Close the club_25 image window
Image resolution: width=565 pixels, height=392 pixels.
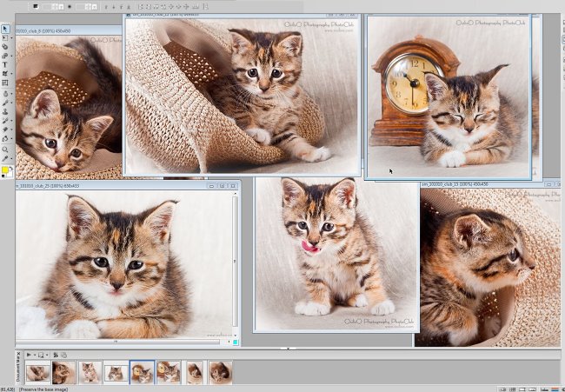(x=233, y=186)
